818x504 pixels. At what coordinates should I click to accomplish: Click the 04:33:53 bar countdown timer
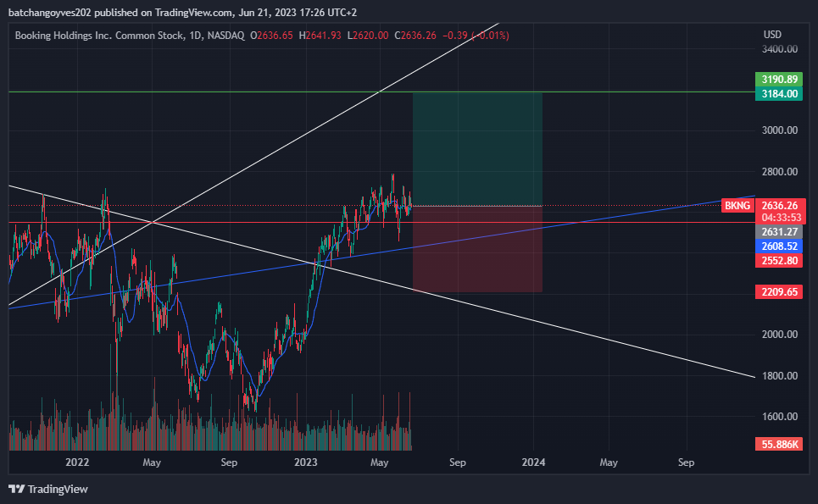coord(780,218)
